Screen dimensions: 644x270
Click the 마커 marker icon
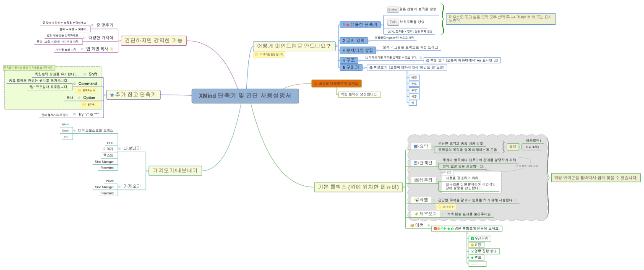412,225
